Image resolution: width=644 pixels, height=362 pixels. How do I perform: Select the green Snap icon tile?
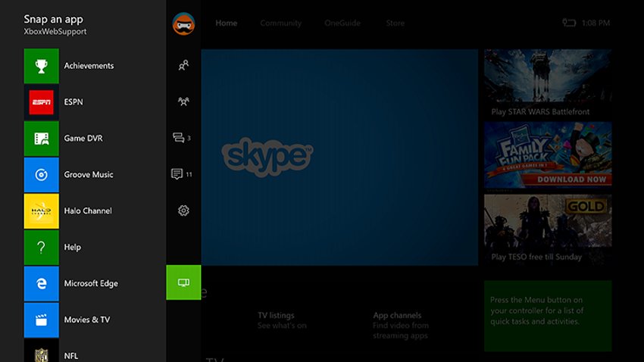click(183, 282)
